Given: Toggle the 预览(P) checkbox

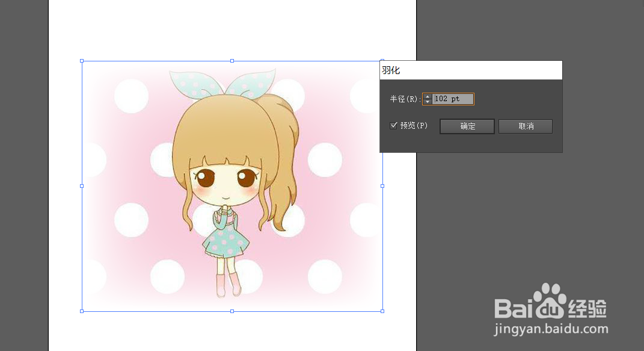Looking at the screenshot, I should [x=393, y=125].
